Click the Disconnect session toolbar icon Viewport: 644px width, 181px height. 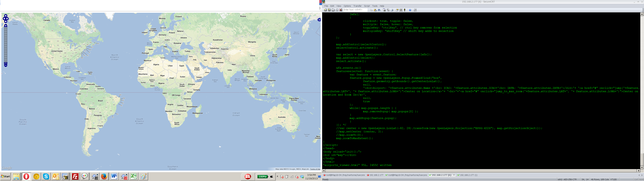click(341, 10)
